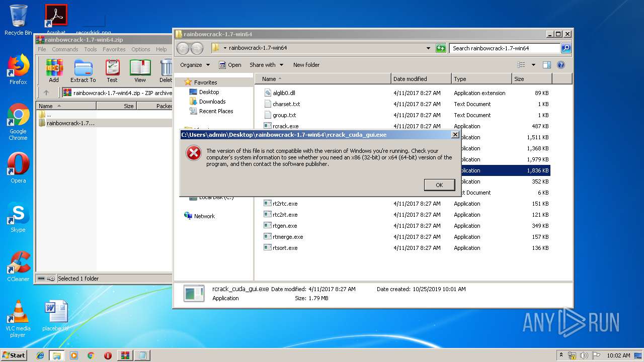The width and height of the screenshot is (644, 362).
Task: Close the incompatible version error dialog
Action: pos(455,135)
